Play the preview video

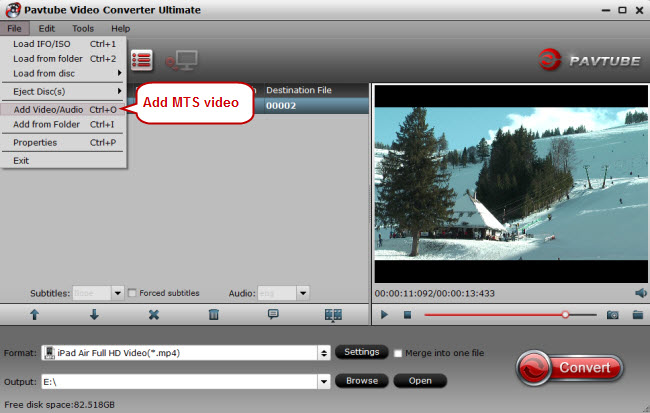pos(384,315)
